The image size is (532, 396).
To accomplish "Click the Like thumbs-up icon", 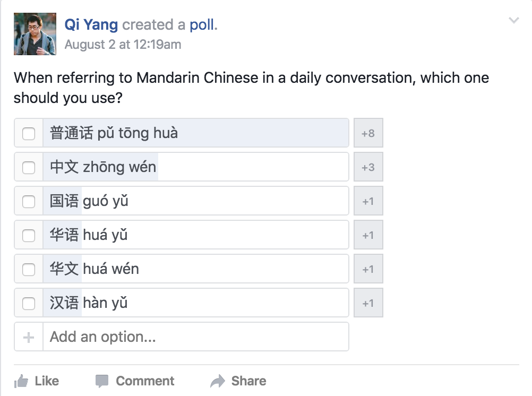I will click(x=21, y=381).
